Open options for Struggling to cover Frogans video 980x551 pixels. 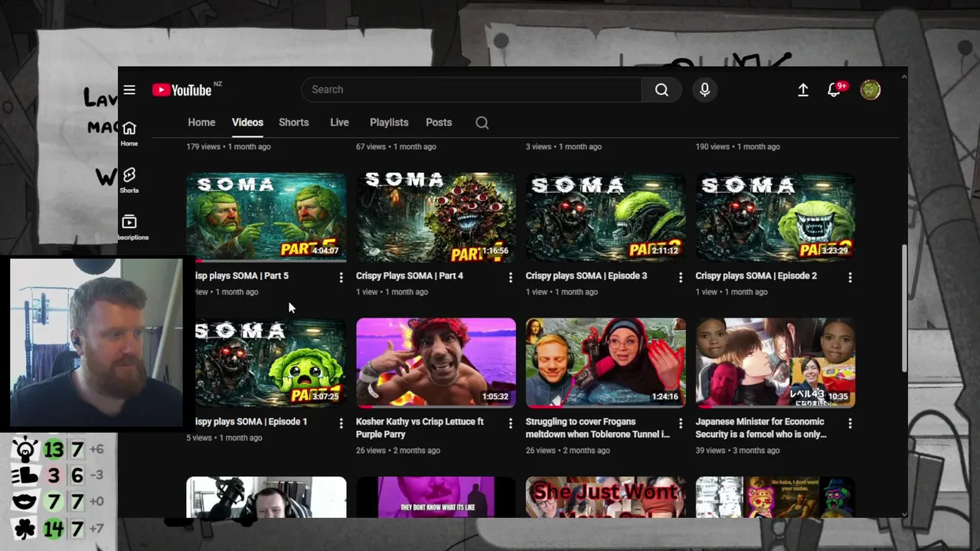(681, 423)
